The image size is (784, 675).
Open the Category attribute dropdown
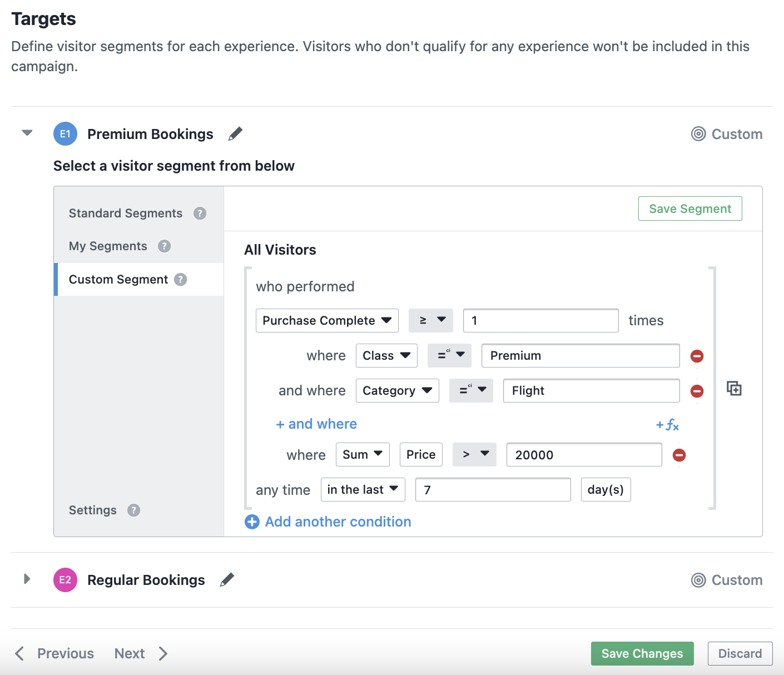[398, 390]
